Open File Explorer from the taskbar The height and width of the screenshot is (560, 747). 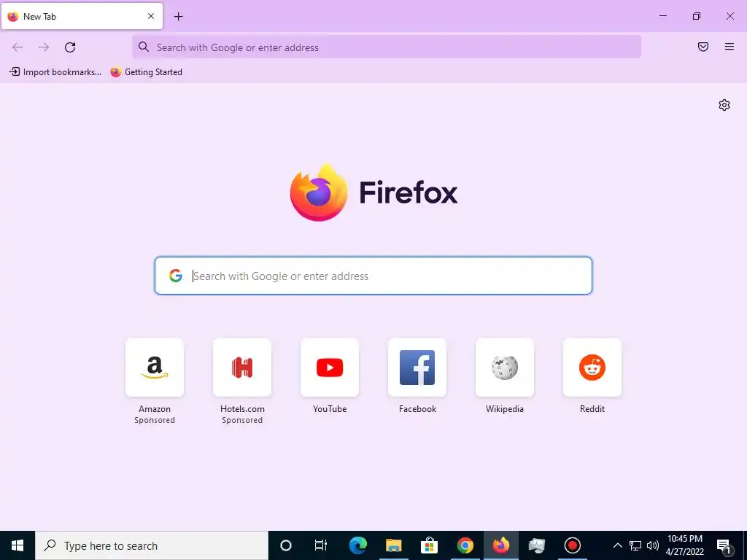(393, 545)
